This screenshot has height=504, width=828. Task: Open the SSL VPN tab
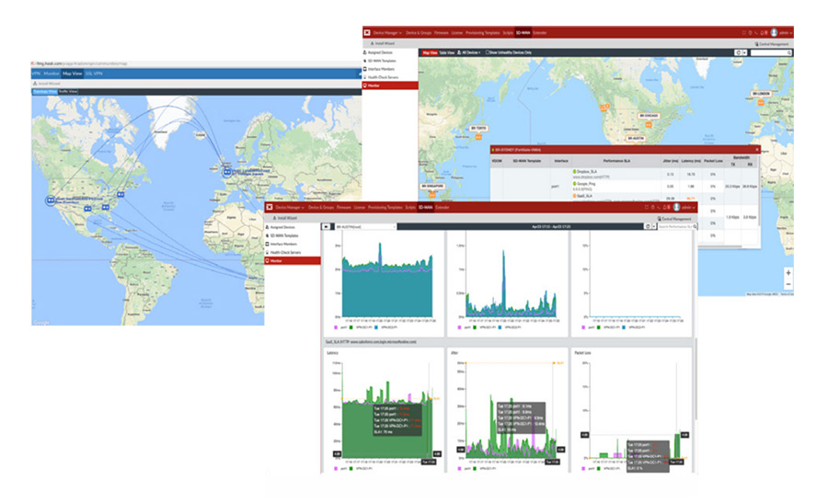tap(95, 72)
